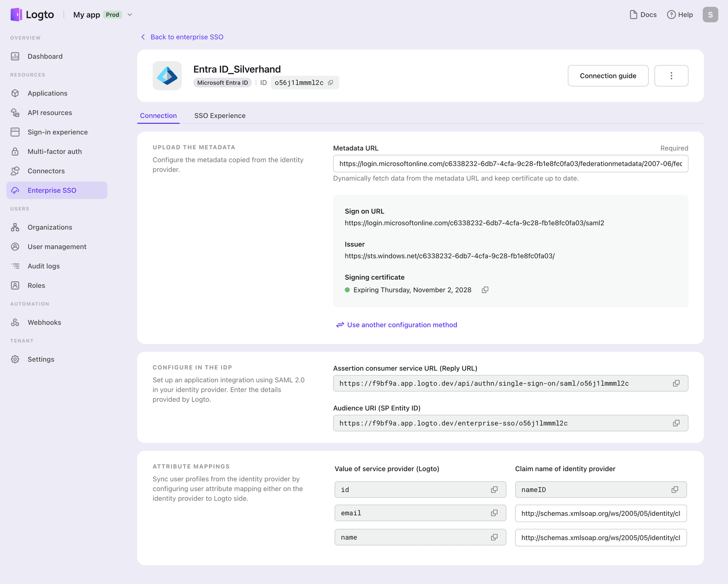Select the Connection tab
The width and height of the screenshot is (728, 584).
coord(158,116)
